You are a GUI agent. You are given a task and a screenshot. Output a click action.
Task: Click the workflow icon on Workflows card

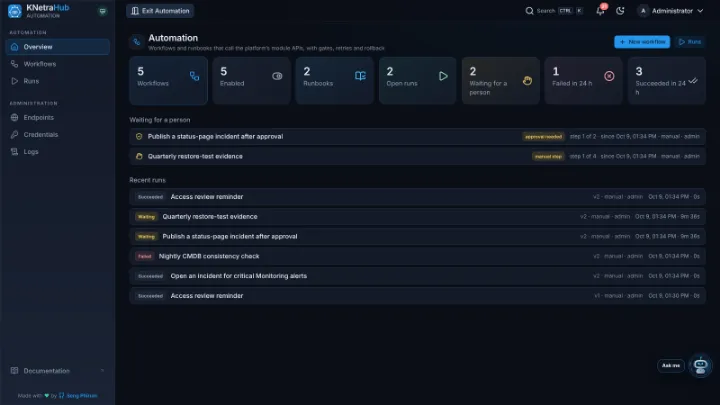(194, 76)
